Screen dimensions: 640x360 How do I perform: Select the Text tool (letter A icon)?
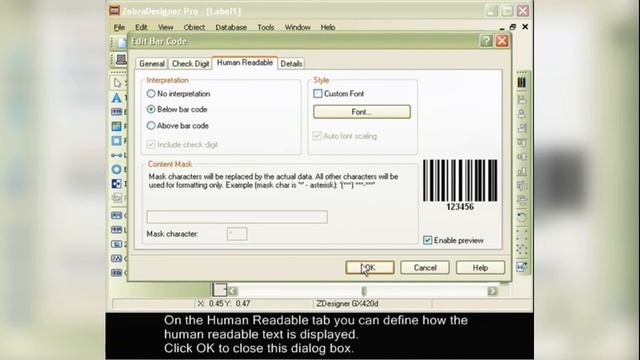pyautogui.click(x=117, y=98)
